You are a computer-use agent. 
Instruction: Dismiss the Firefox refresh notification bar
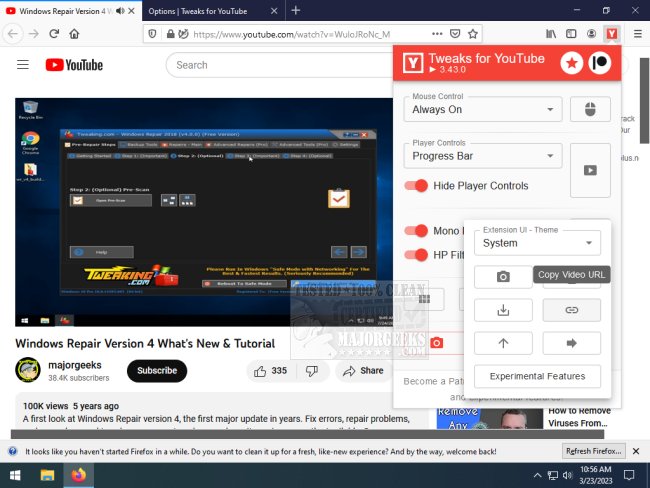click(636, 451)
